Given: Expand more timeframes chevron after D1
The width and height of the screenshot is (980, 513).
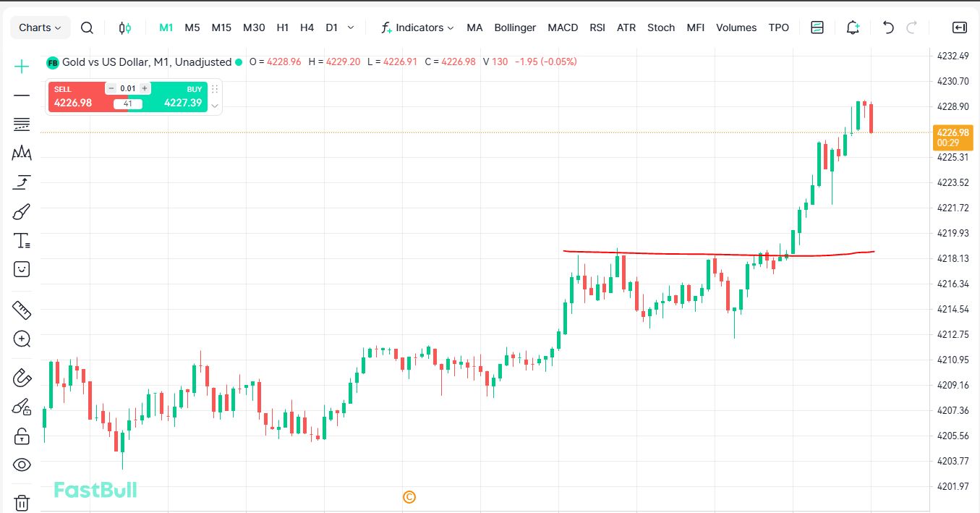Looking at the screenshot, I should tap(351, 27).
